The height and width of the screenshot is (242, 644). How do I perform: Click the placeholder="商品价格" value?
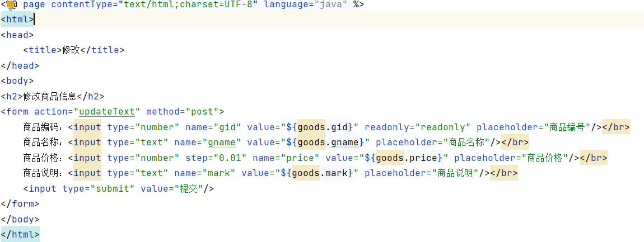tap(545, 158)
